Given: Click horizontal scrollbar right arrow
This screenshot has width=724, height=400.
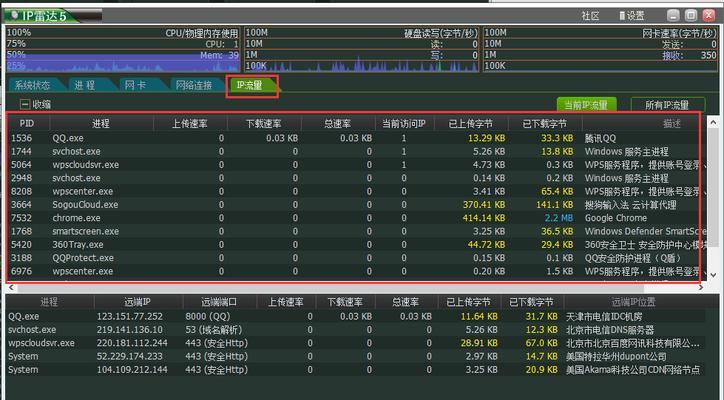Looking at the screenshot, I should pos(701,287).
